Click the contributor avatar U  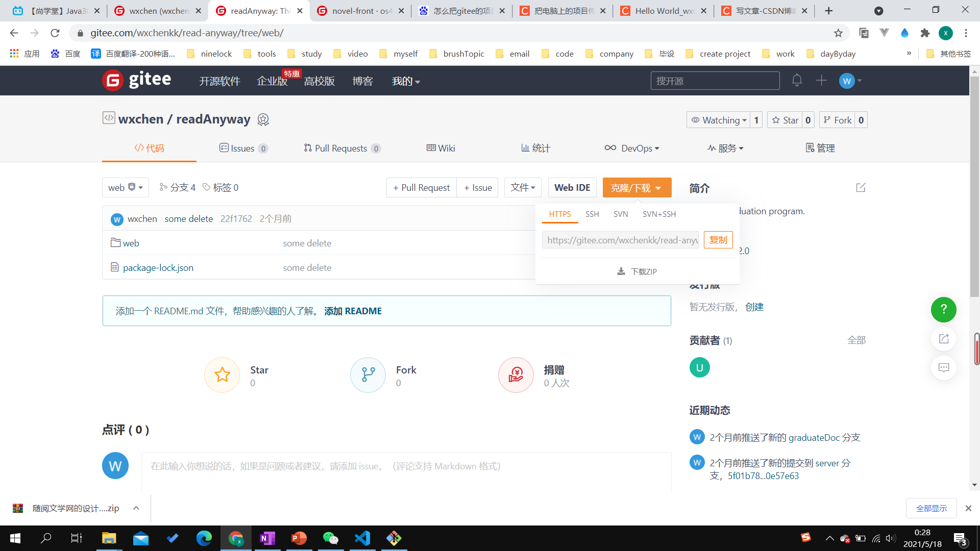coord(700,367)
